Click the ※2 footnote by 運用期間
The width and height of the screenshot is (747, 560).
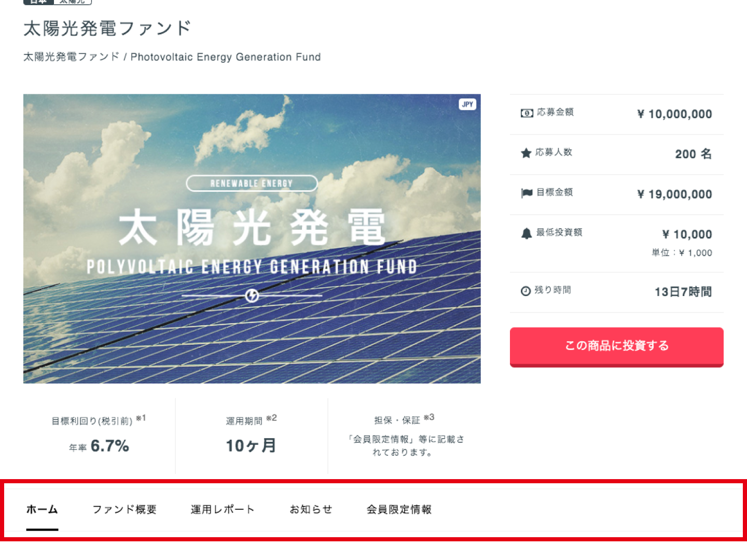pos(271,418)
